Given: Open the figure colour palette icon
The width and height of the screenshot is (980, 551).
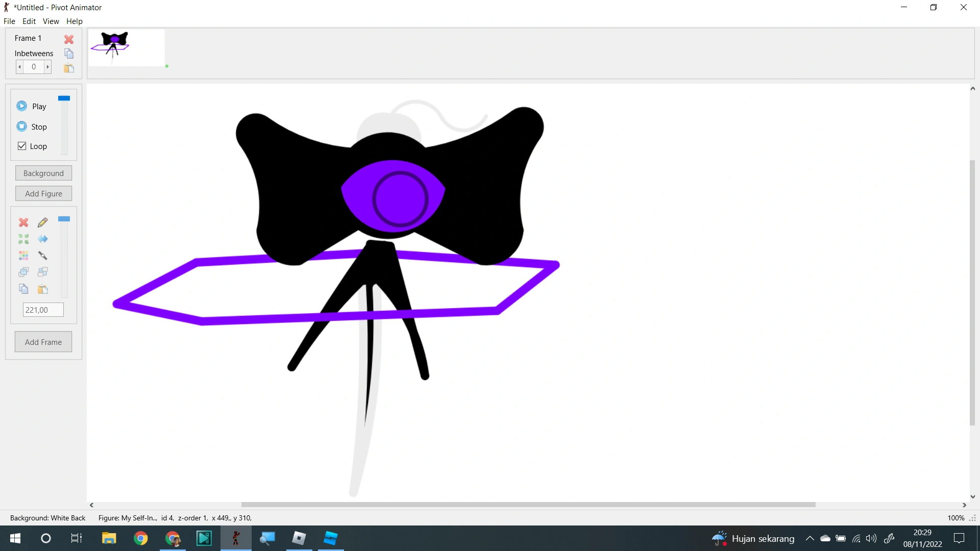Looking at the screenshot, I should coord(23,256).
